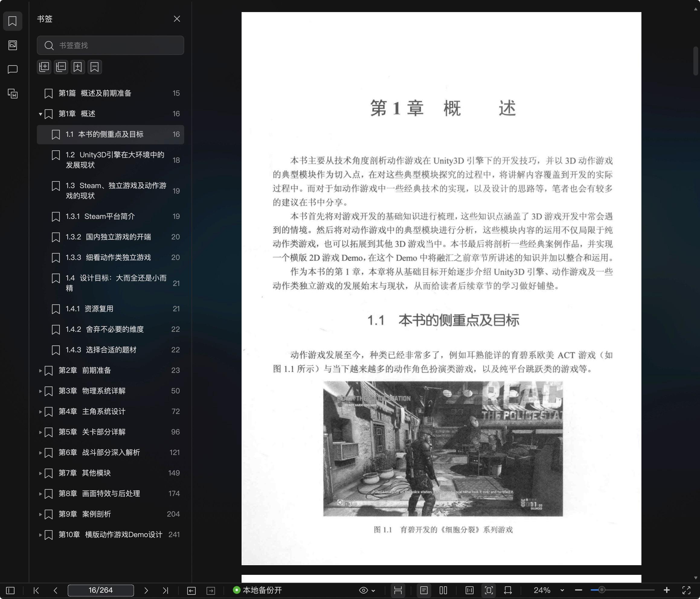Click the 图1.1 game screenshot image in page

(x=443, y=449)
